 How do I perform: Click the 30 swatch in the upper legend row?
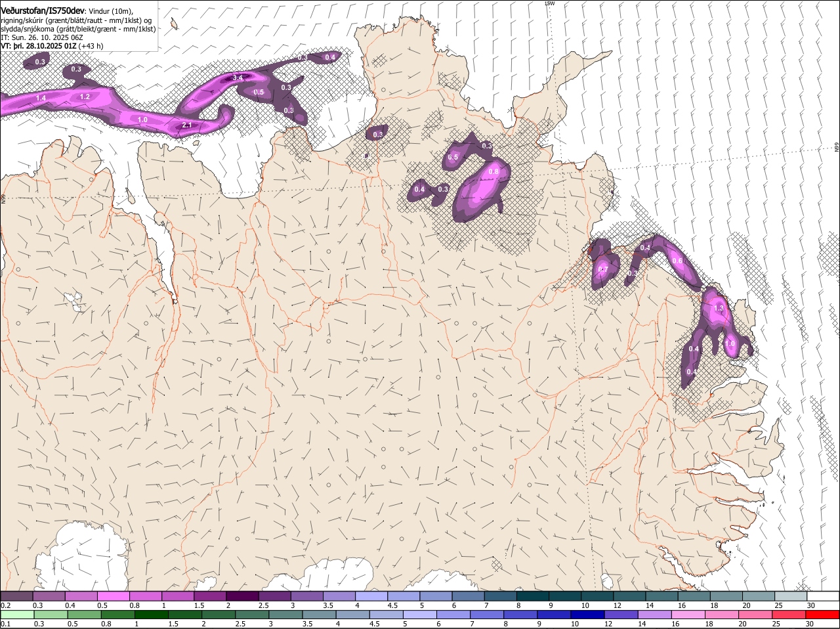point(824,596)
